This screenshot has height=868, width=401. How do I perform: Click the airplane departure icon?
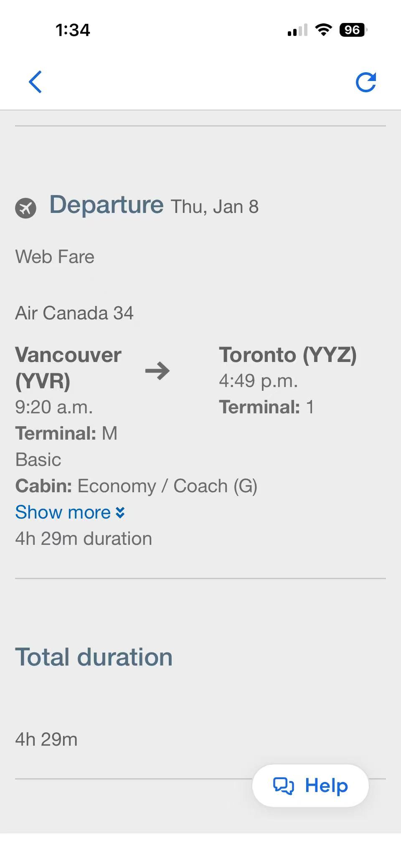point(26,208)
